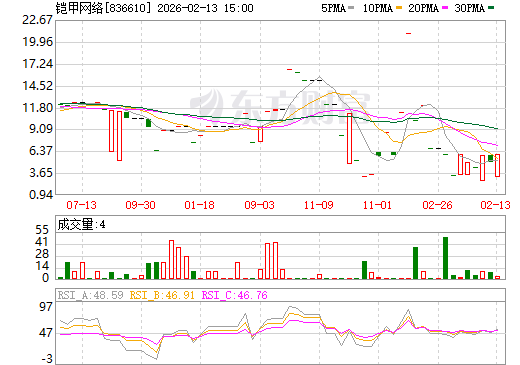Click the orange color mark beside 10PMA
Image resolution: width=520 pixels, height=365 pixels.
click(x=399, y=7)
